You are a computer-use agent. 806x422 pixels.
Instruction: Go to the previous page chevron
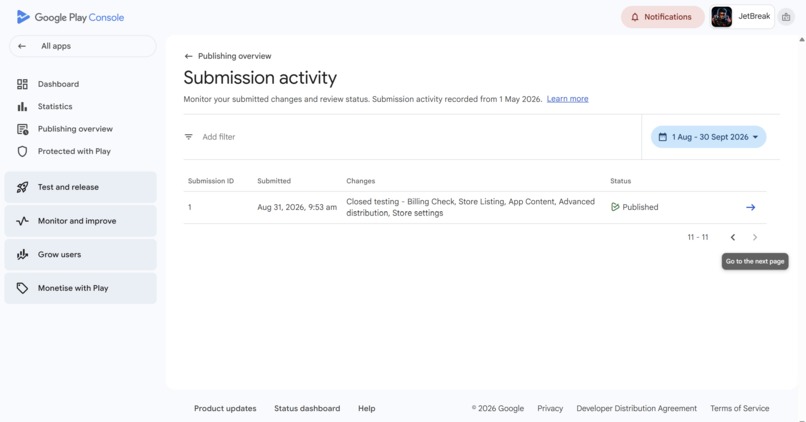click(733, 237)
